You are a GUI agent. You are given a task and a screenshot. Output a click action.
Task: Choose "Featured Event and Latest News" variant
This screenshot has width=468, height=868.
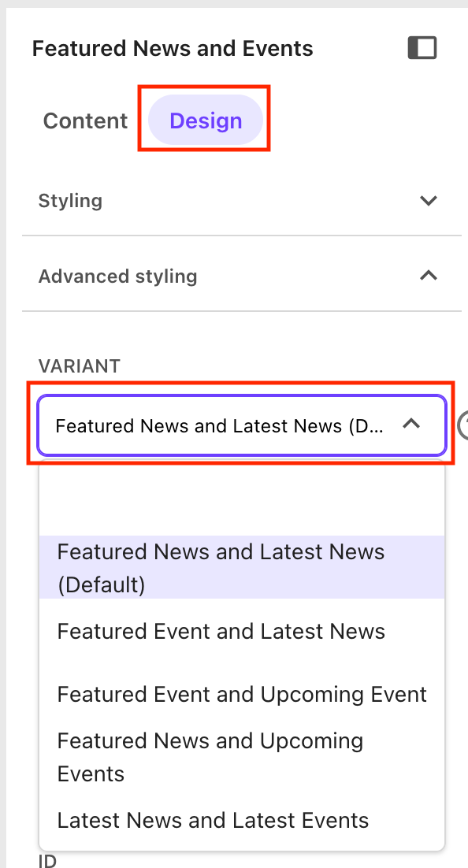tap(221, 631)
